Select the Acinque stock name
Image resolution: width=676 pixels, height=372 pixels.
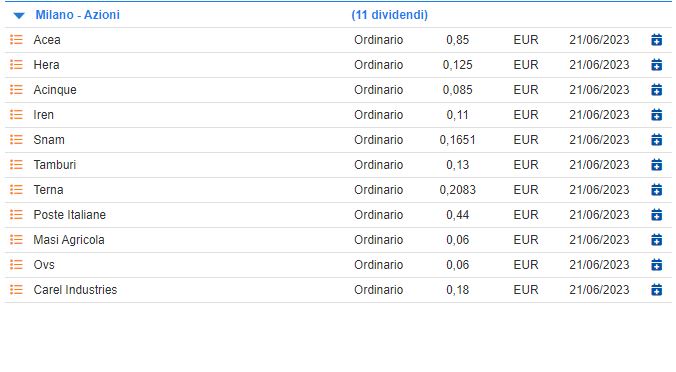[55, 90]
